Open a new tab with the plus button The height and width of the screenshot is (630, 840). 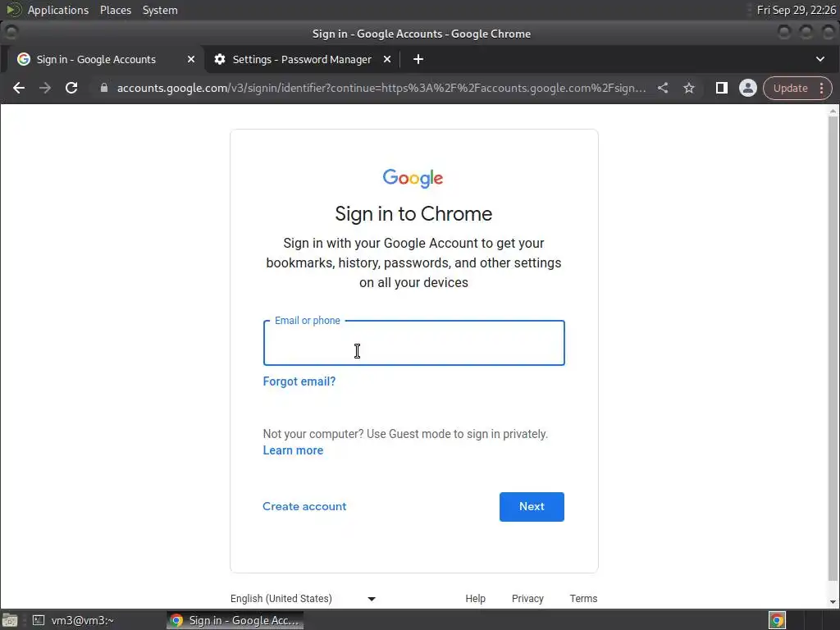coord(418,59)
